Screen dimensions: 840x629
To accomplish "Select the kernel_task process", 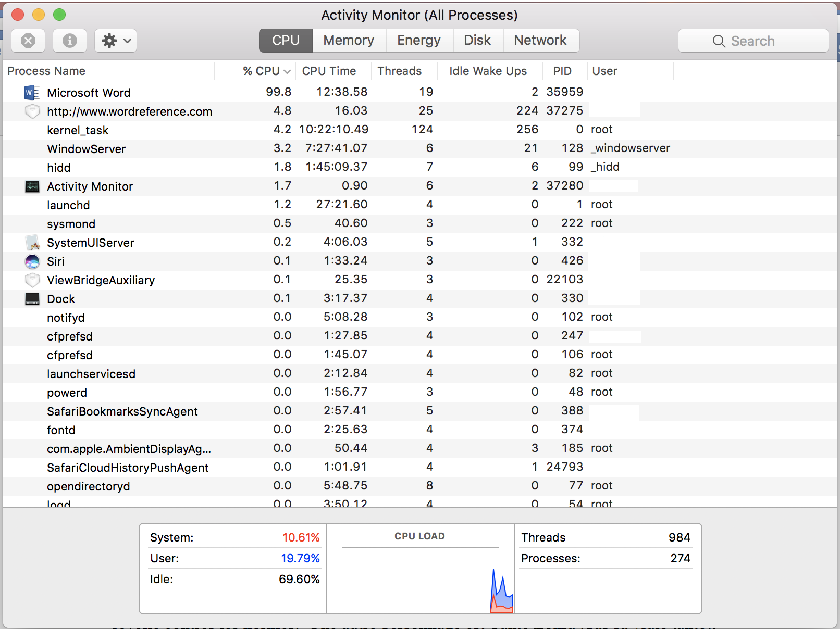I will click(x=420, y=130).
